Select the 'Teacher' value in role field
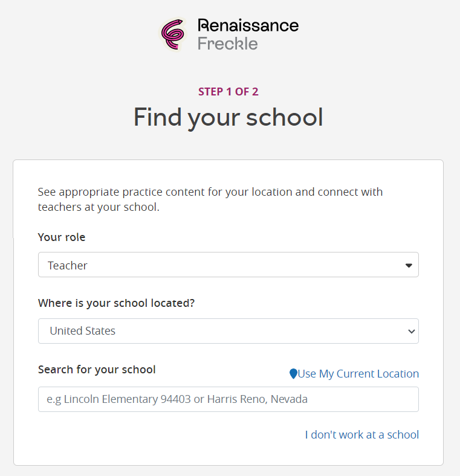460x476 pixels. [x=68, y=265]
